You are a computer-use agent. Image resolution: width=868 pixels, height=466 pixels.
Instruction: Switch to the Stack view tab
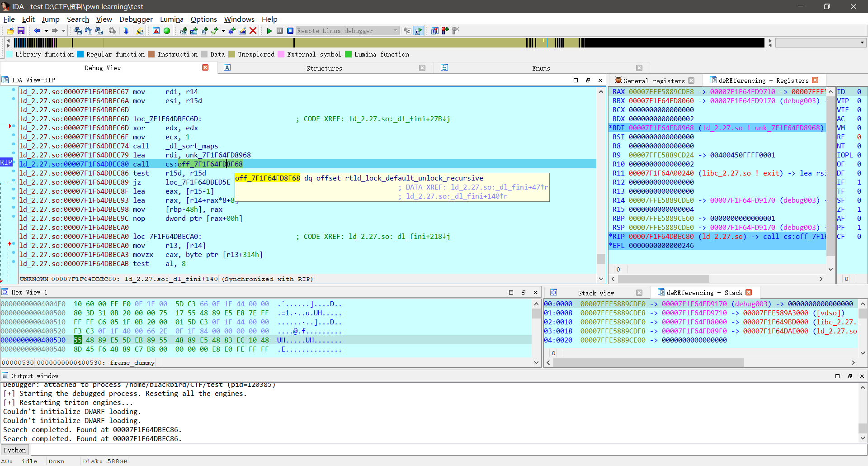[x=596, y=293]
